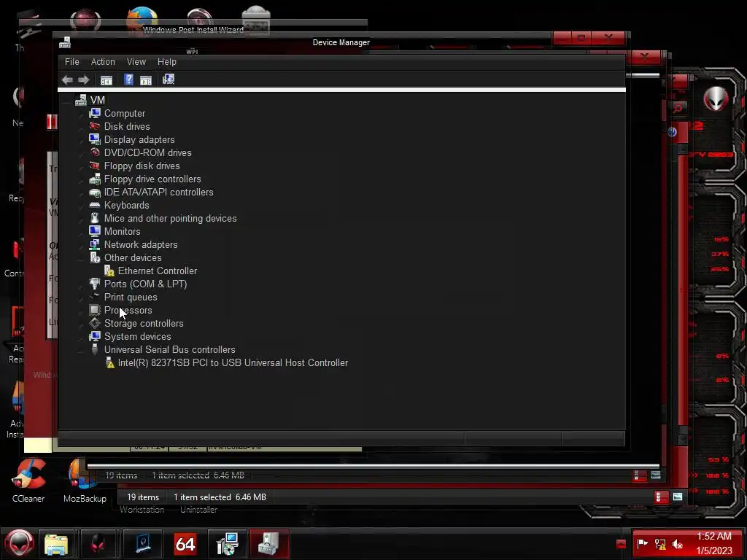Screen dimensions: 747x560
Task: Select Floppy drive controllers node
Action: [x=152, y=179]
